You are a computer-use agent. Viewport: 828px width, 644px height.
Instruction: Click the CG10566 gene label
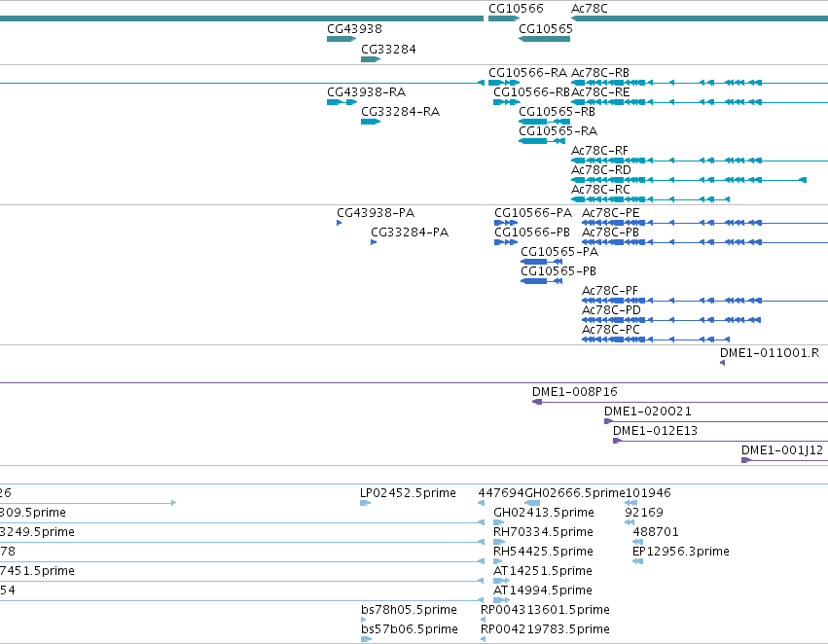(x=516, y=9)
